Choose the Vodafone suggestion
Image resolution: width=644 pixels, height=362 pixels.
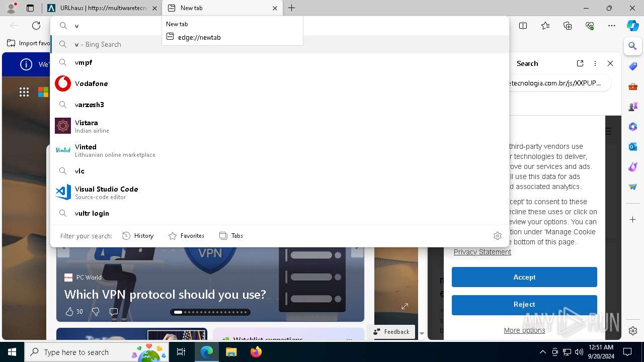(x=280, y=83)
